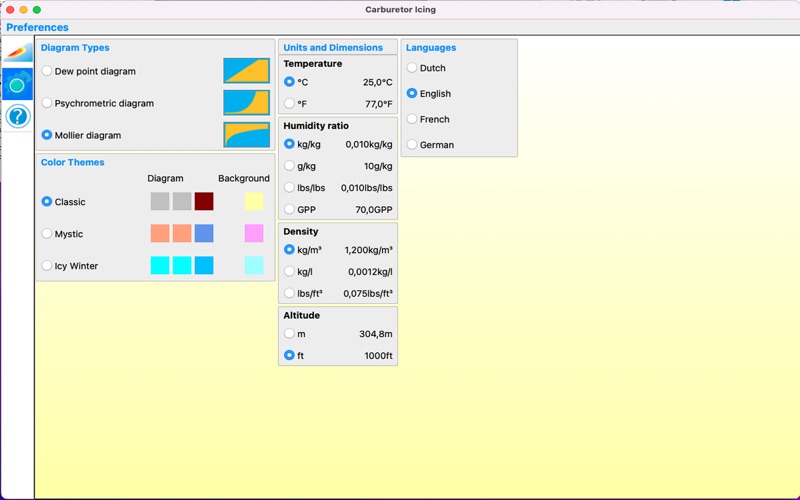
Task: Click Mystic theme blue diagram swatch
Action: click(x=204, y=233)
